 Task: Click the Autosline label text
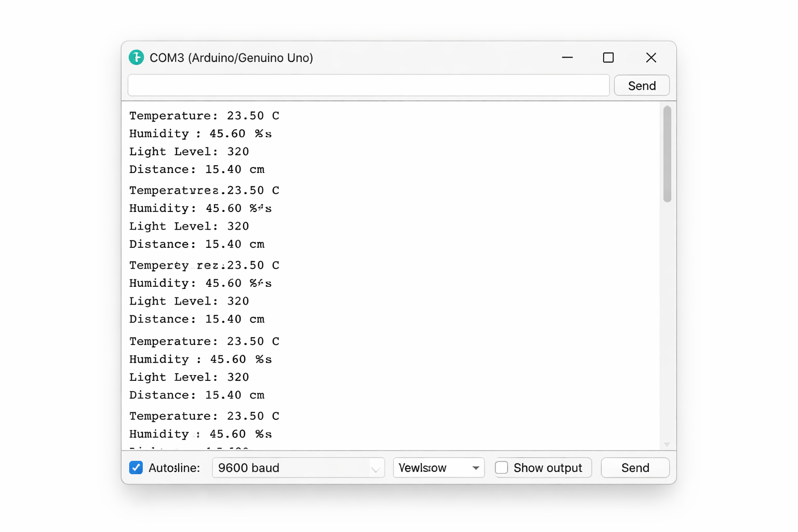(174, 468)
